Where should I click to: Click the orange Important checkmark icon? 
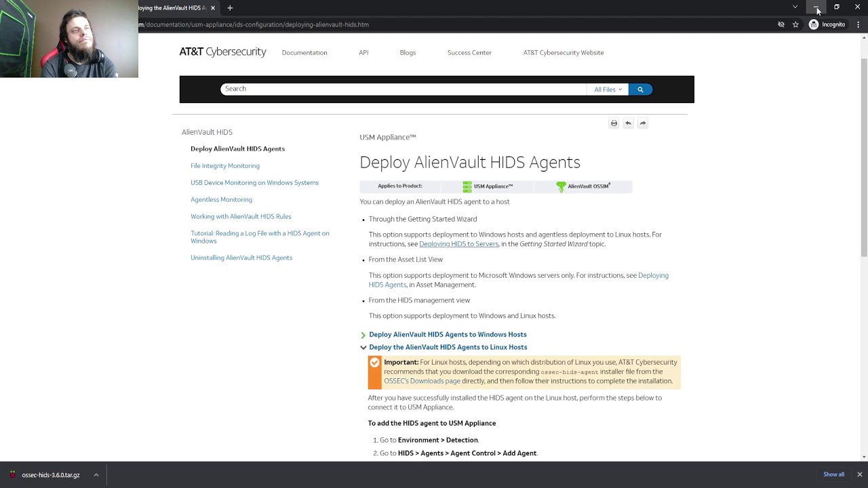point(374,363)
